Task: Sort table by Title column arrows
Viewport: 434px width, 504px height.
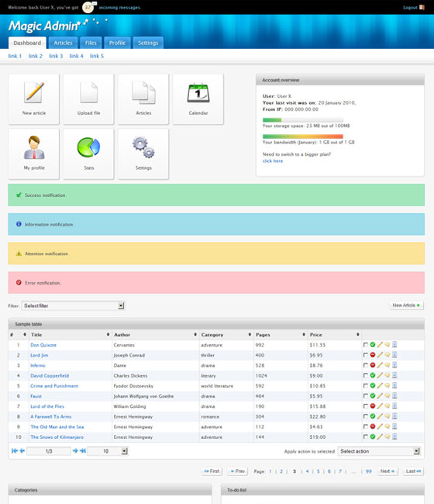Action: pos(108,335)
